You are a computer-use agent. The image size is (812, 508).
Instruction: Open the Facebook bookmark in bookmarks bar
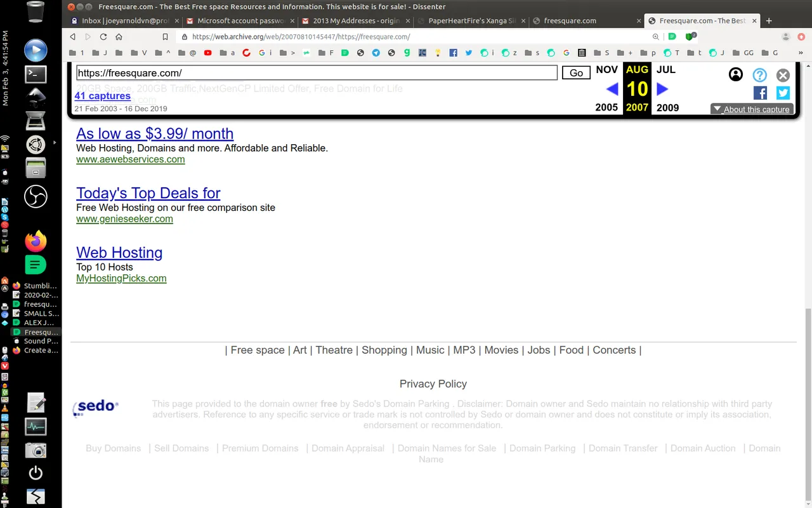(x=453, y=53)
